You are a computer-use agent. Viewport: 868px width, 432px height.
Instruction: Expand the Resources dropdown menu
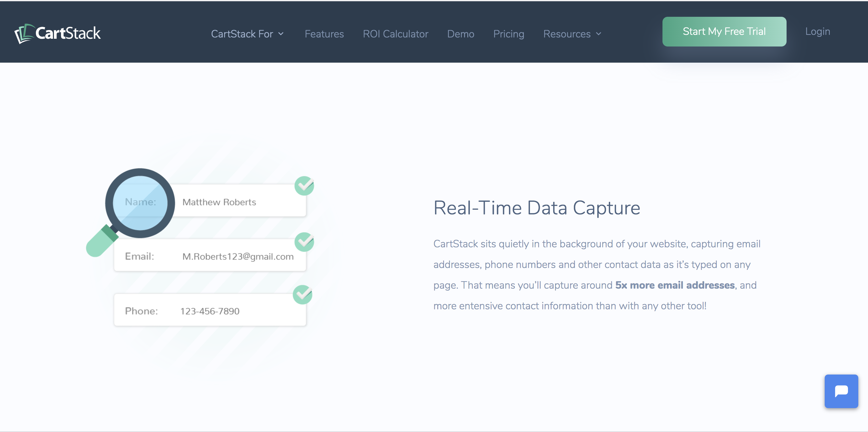click(567, 34)
